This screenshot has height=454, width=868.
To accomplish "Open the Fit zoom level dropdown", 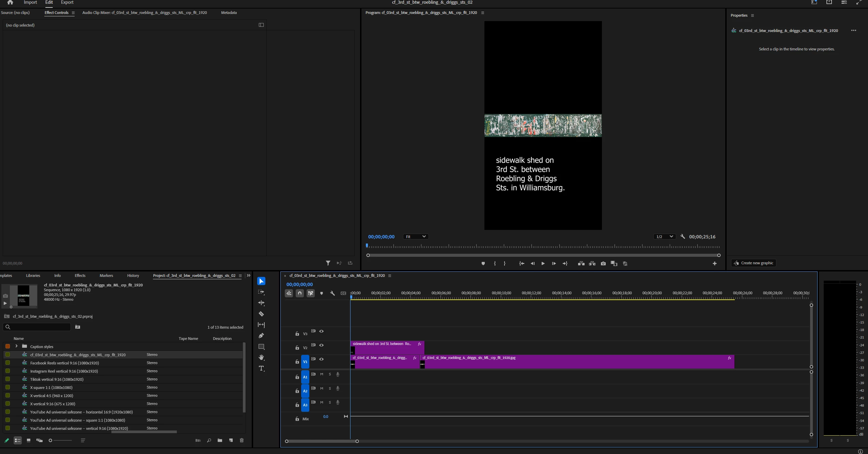I will point(416,237).
